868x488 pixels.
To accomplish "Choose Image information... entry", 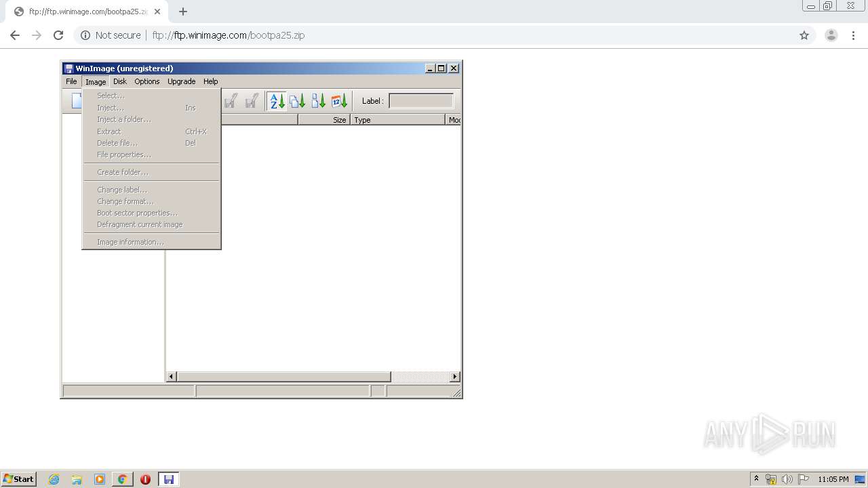I will point(151,242).
